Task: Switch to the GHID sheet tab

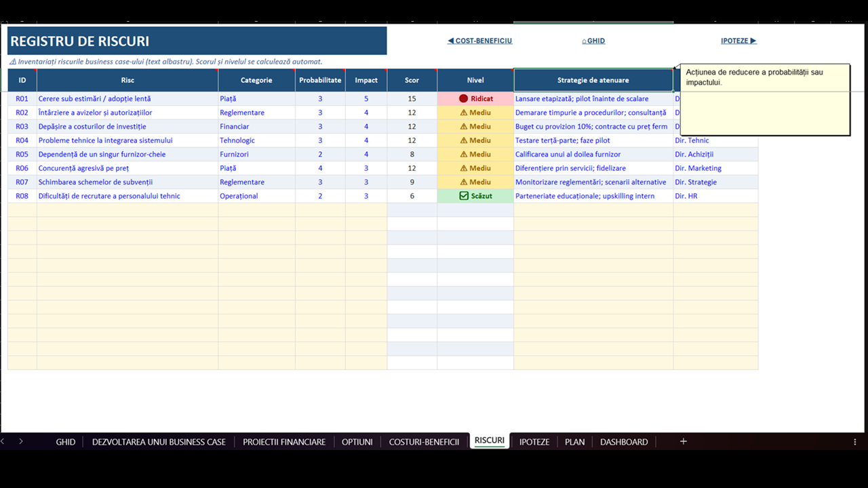Action: 66,442
